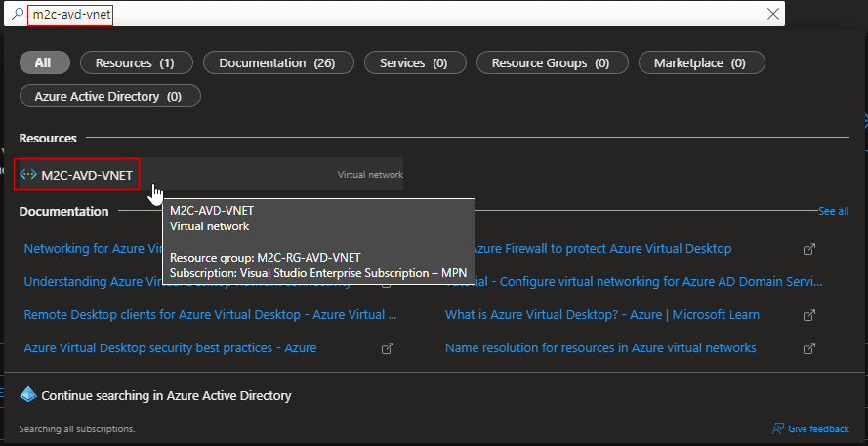Click the Give feedback person icon
This screenshot has width=868, height=446.
coord(777,428)
